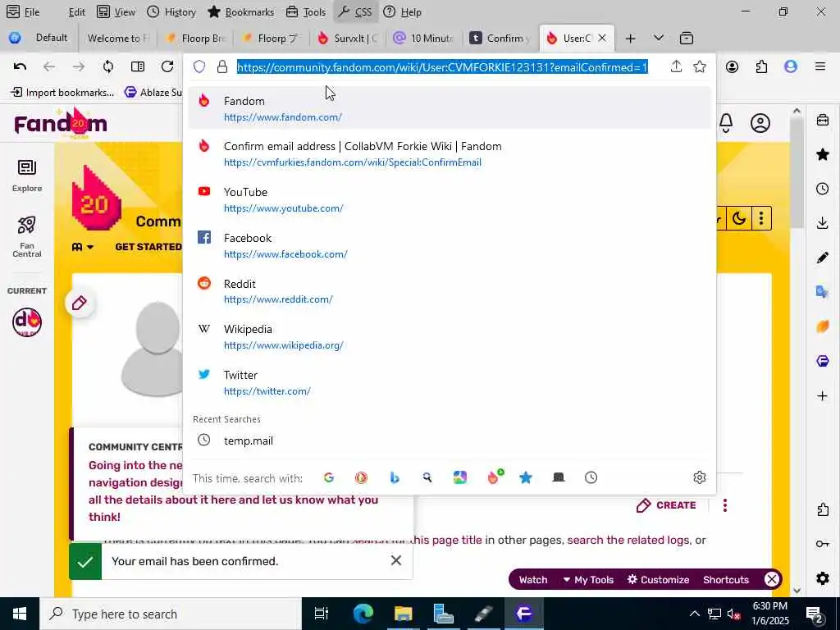
Task: Open the red kebab menu beside CREATE
Action: pyautogui.click(x=725, y=505)
